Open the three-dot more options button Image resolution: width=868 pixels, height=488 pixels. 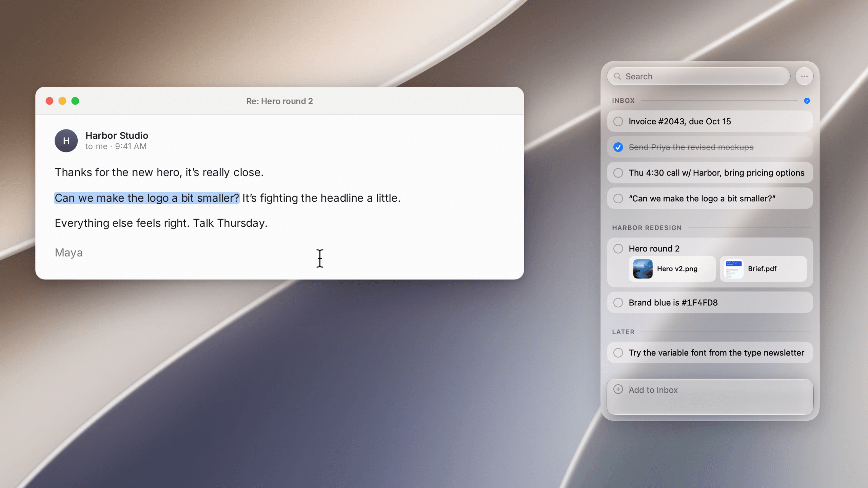pos(804,76)
